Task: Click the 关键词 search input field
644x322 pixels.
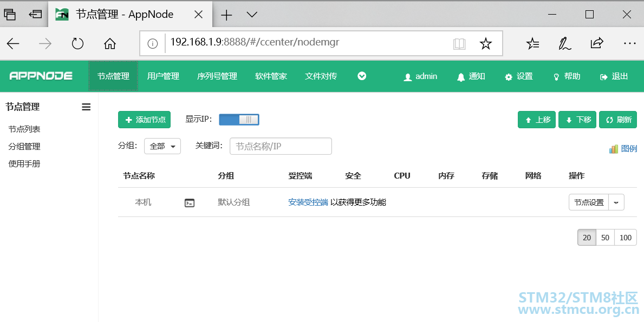Action: click(281, 146)
